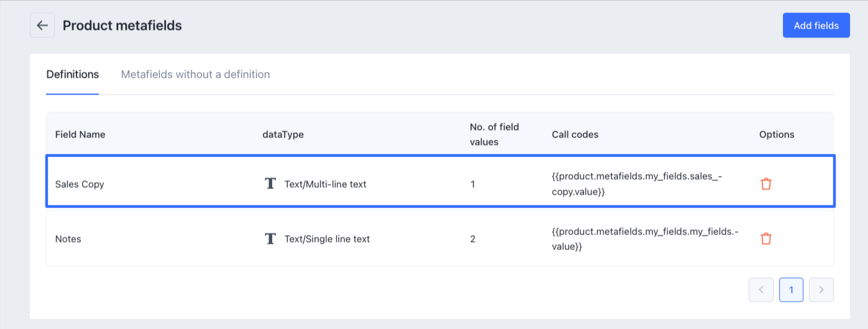This screenshot has height=329, width=868.
Task: Click the back arrow button
Action: click(x=42, y=25)
